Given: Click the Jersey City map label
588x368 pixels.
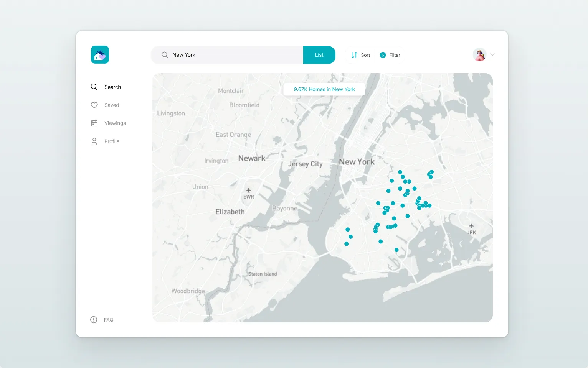Looking at the screenshot, I should (306, 164).
